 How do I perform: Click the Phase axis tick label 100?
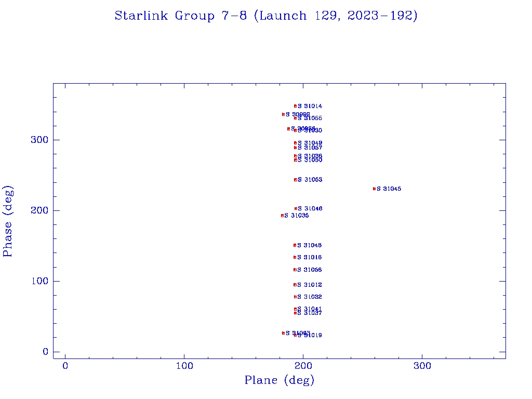point(39,281)
